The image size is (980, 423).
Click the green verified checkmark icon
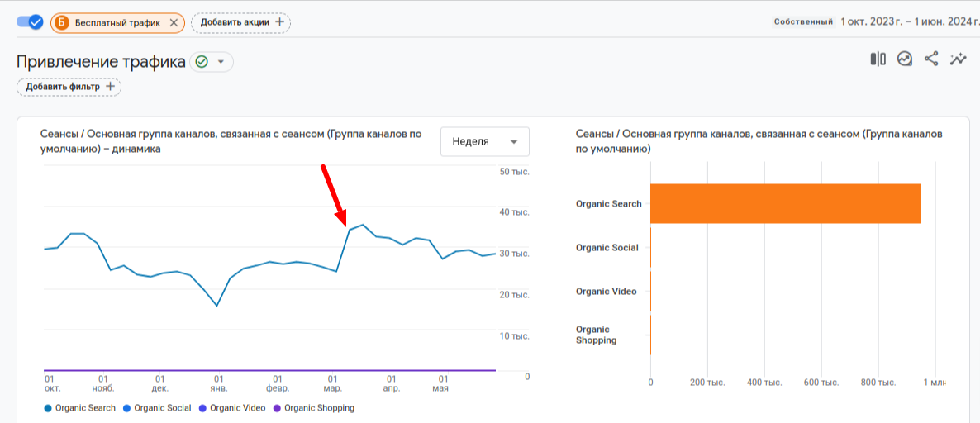(202, 62)
